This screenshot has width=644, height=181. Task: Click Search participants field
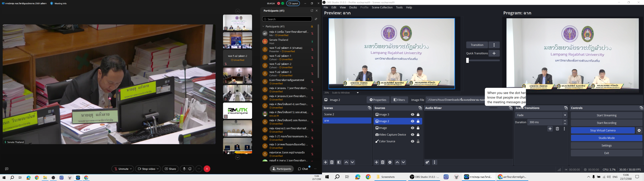pos(287,19)
